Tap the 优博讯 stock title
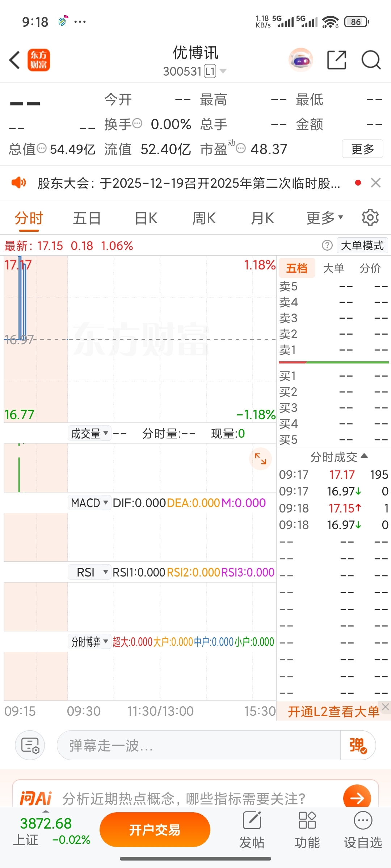This screenshot has width=391, height=868. pos(195,53)
